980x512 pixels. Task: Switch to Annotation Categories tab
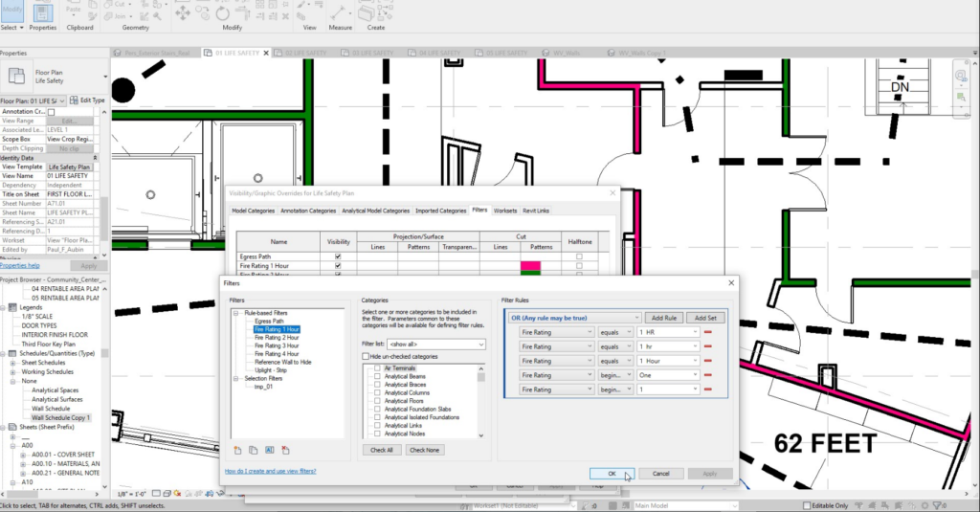click(x=308, y=211)
